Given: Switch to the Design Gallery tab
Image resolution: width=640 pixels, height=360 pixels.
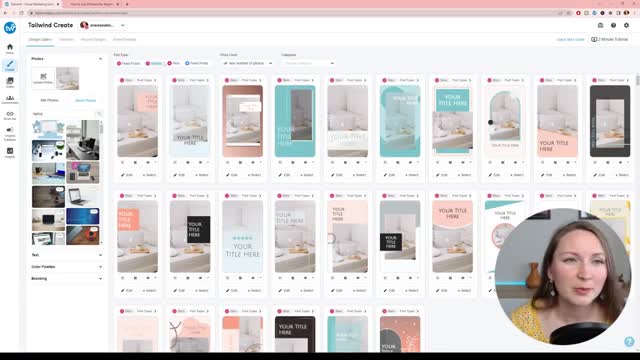Looking at the screenshot, I should point(40,40).
